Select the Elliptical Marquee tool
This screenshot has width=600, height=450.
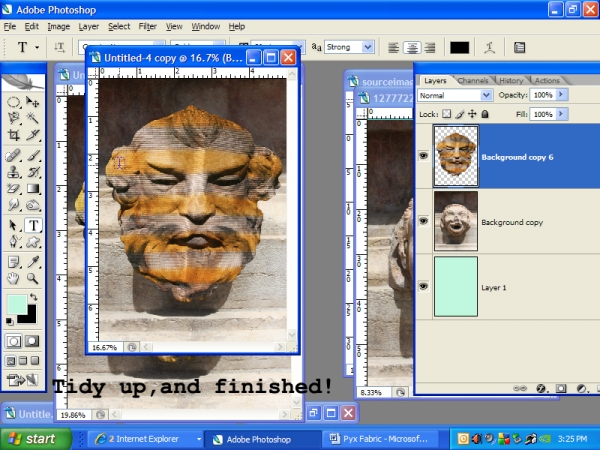13,102
